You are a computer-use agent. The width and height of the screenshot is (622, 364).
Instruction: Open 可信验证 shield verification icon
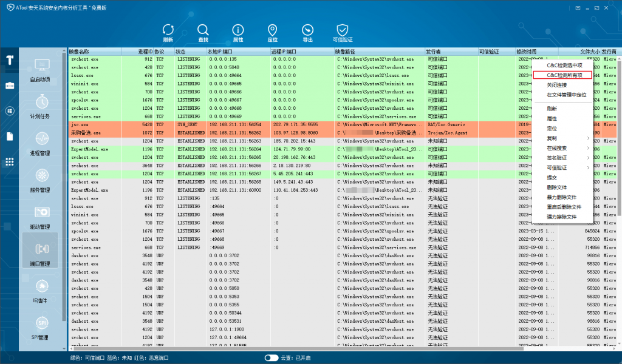[x=343, y=33]
